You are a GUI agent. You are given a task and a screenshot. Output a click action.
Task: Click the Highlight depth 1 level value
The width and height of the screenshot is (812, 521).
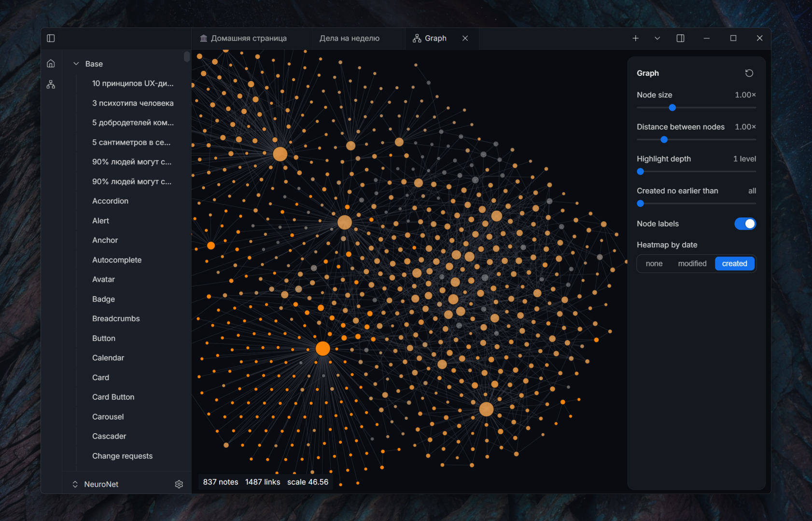(x=745, y=159)
